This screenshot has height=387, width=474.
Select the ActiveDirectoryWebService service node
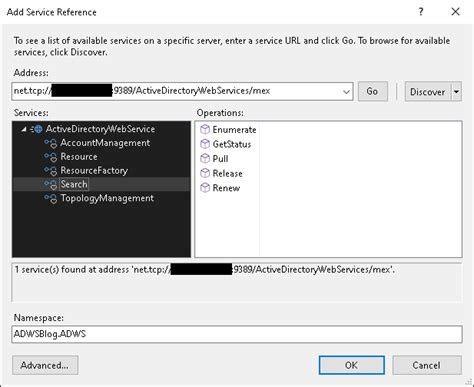[100, 129]
